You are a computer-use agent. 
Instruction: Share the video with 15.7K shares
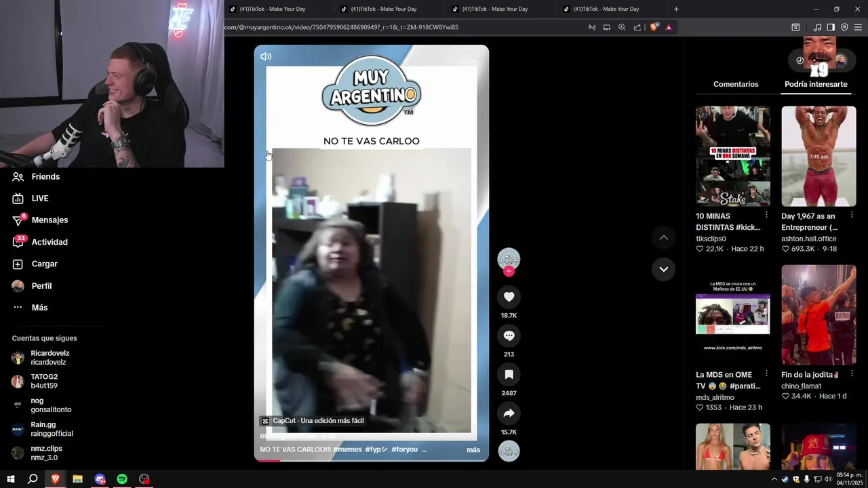pos(509,413)
